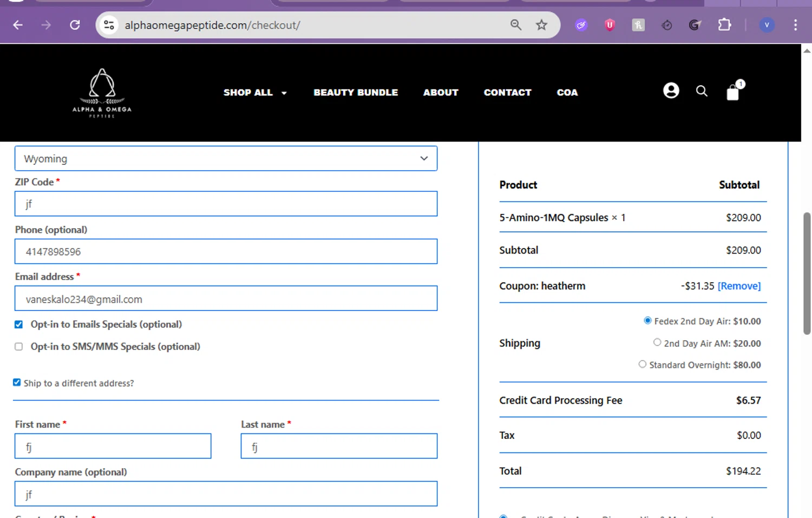Expand the SHOP ALL dropdown caret

(x=284, y=93)
